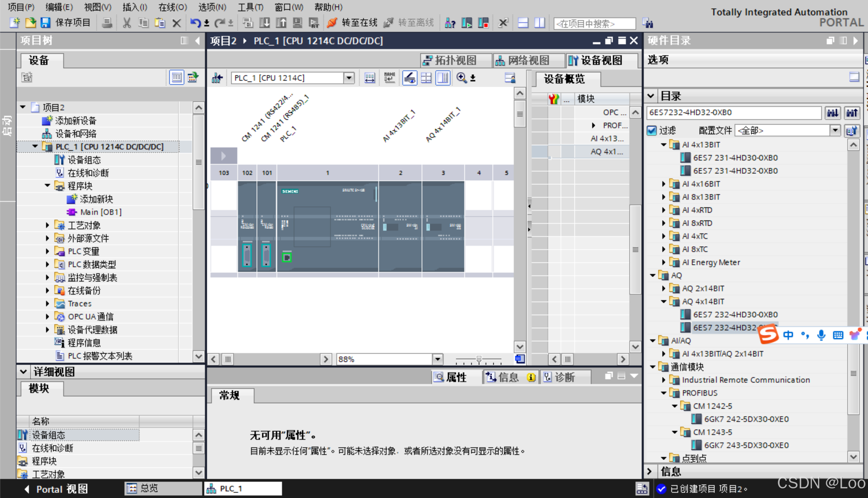This screenshot has width=868, height=498.
Task: Click the delete X icon in toolbar
Action: point(177,22)
